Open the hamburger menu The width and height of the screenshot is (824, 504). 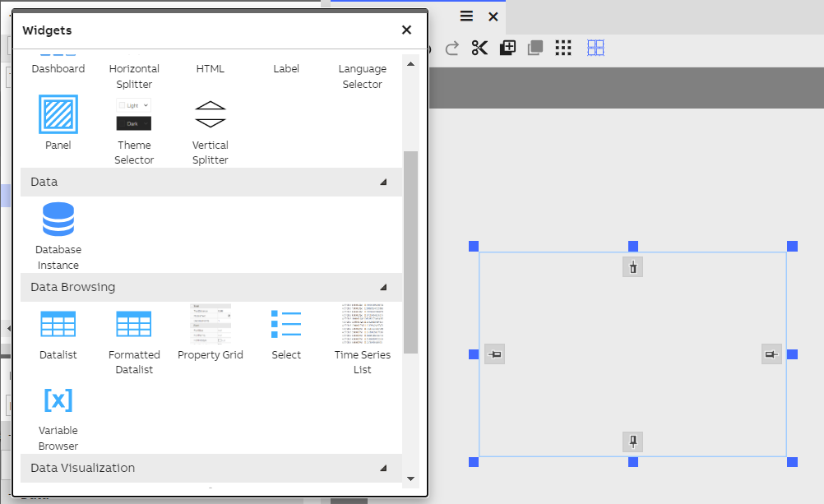coord(465,16)
